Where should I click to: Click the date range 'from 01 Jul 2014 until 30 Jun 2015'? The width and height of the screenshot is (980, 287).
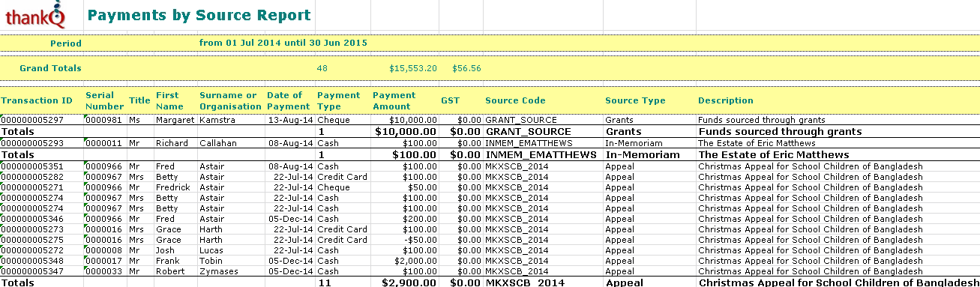click(x=283, y=43)
